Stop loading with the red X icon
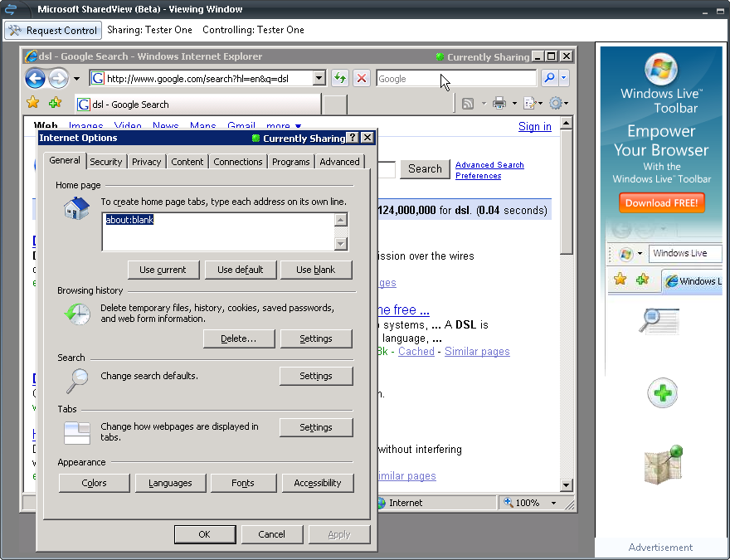The width and height of the screenshot is (730, 560). [x=362, y=78]
